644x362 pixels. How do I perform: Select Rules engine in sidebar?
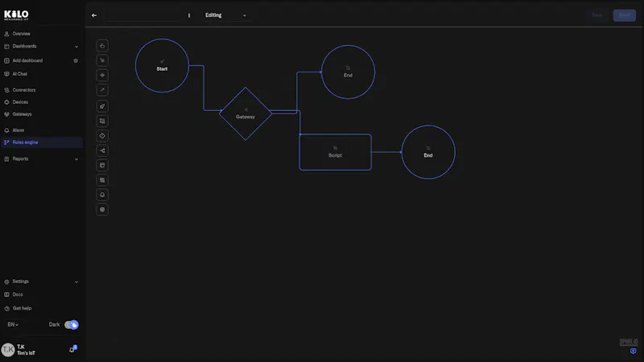[42, 142]
